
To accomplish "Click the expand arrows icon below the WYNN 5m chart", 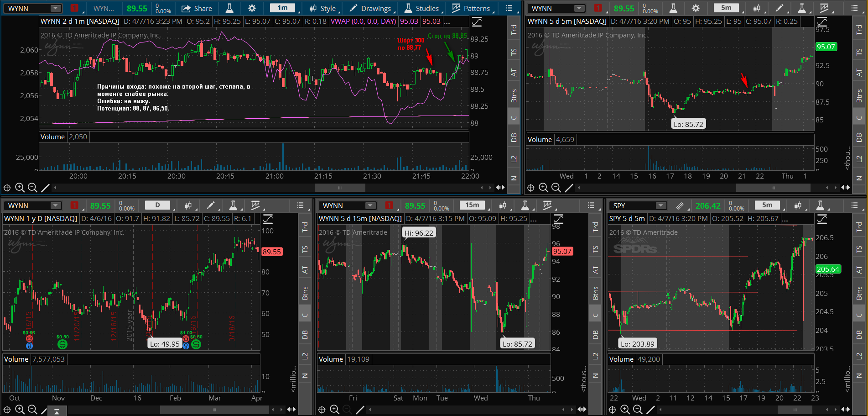I will pos(846,187).
